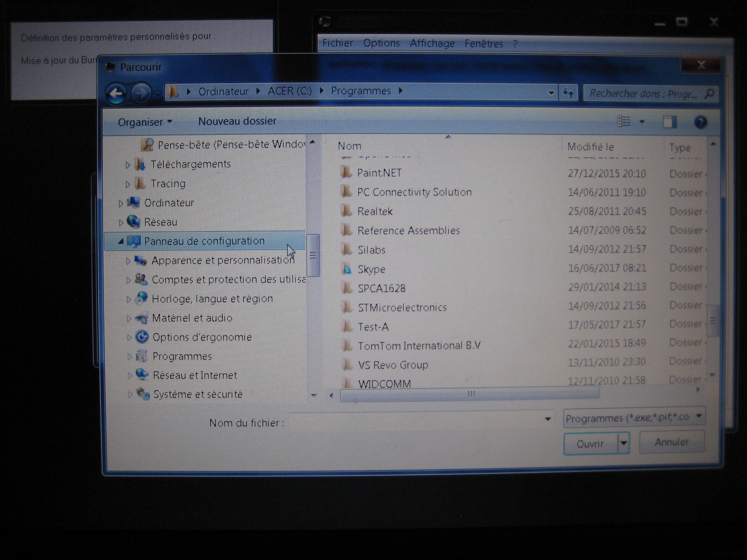Select the STMicroelectronics folder icon
The width and height of the screenshot is (747, 560).
(x=346, y=307)
